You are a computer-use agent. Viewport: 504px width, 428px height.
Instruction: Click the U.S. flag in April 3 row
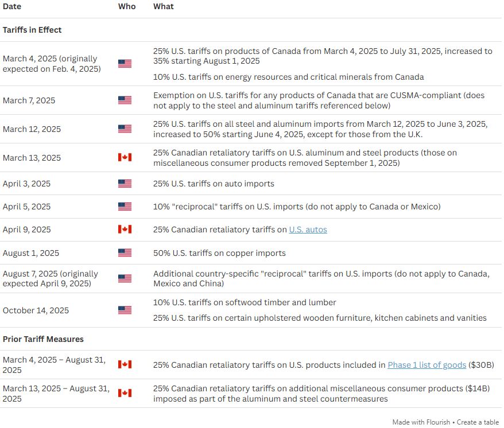click(x=125, y=184)
